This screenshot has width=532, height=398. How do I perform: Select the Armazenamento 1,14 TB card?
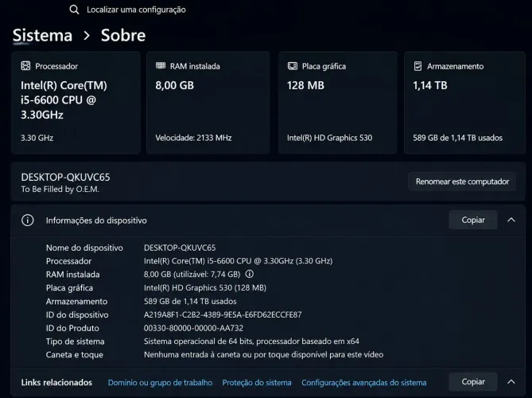click(465, 103)
